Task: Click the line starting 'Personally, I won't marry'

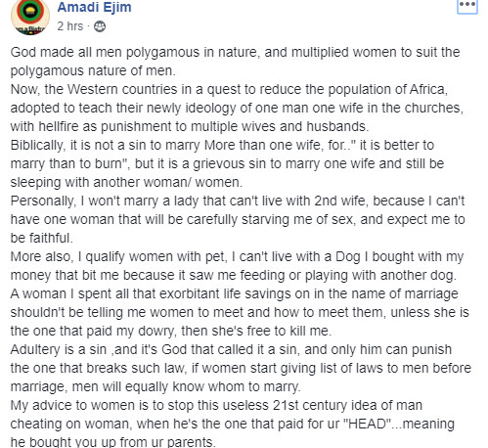Action: click(x=238, y=202)
